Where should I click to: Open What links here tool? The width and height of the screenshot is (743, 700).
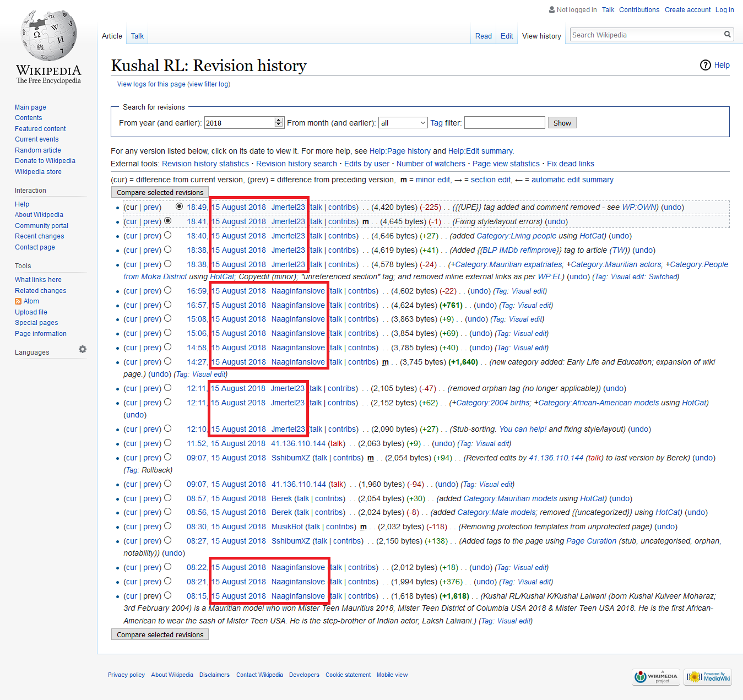(x=38, y=280)
